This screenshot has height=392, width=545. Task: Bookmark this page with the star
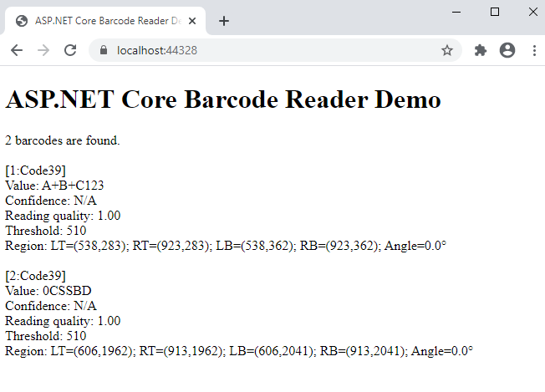(447, 50)
